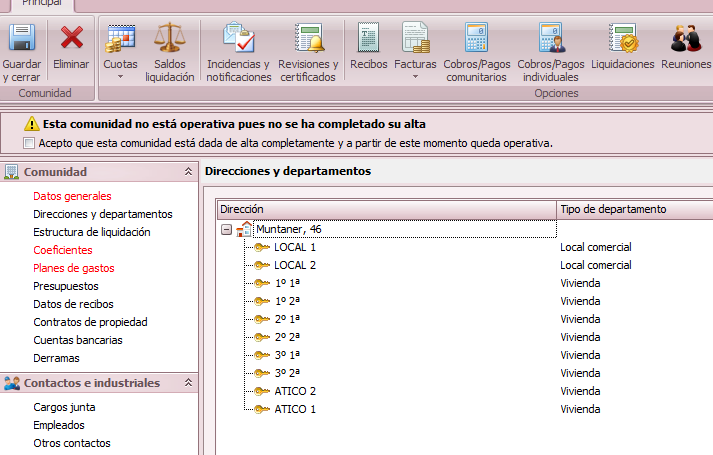
Task: Collapse the Comunidad sidebar section
Action: pos(188,172)
